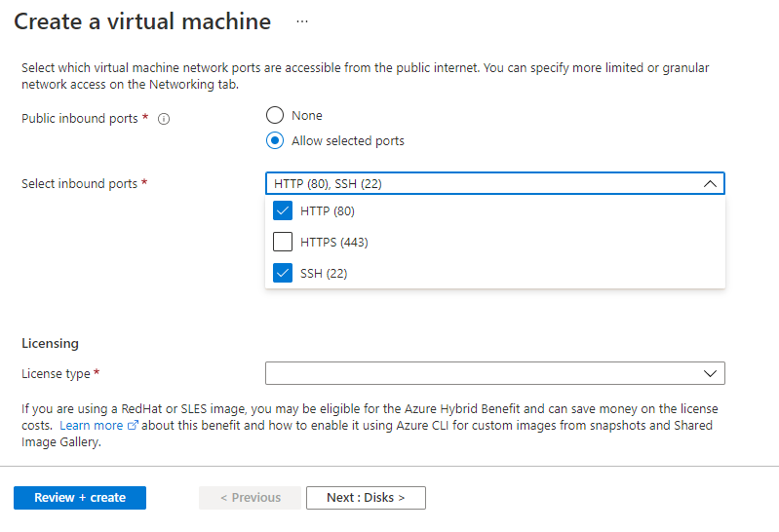The image size is (779, 532).
Task: Go to Next : Disks
Action: click(x=366, y=497)
